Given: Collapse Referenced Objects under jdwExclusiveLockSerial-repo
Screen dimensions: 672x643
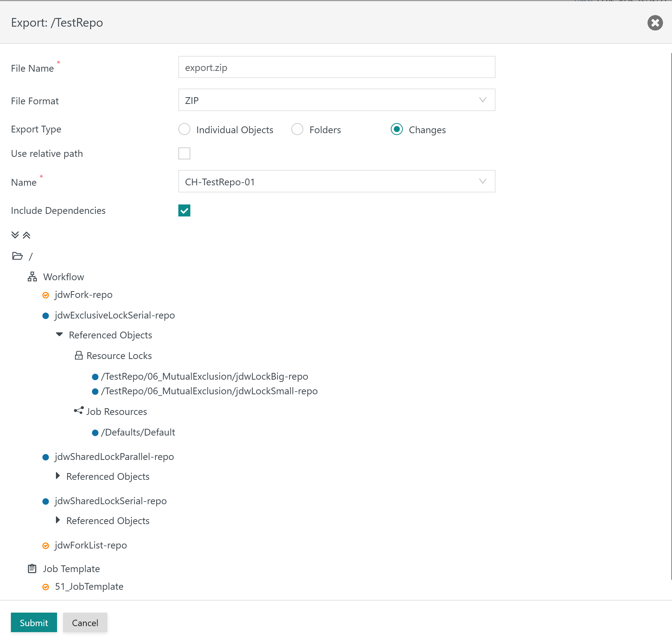Looking at the screenshot, I should pos(59,335).
